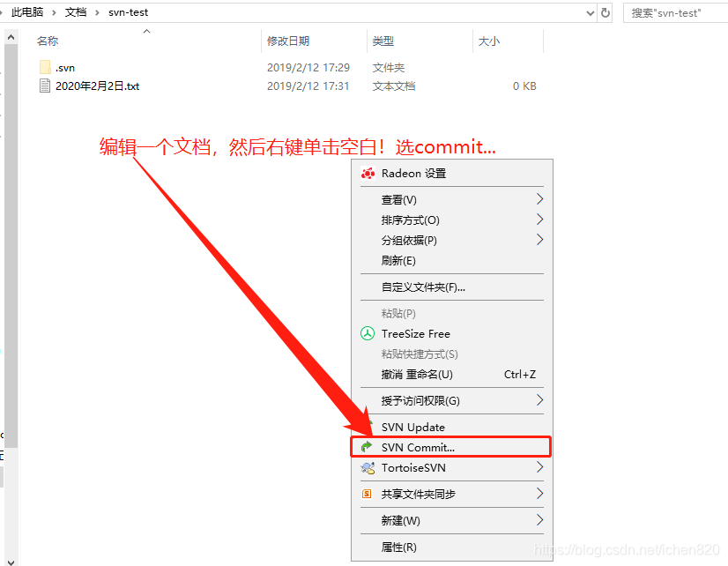The height and width of the screenshot is (566, 728).
Task: Click the TreeSize Free icon
Action: point(368,333)
